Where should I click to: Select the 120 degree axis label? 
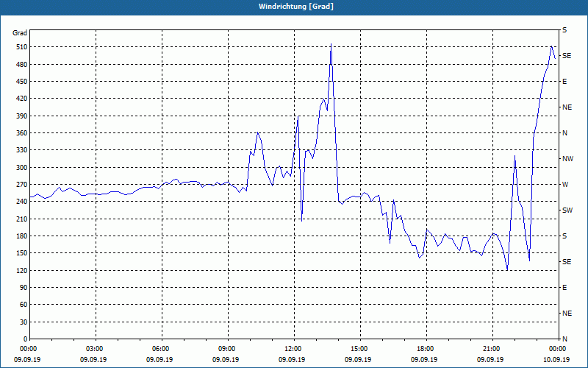[x=22, y=270]
